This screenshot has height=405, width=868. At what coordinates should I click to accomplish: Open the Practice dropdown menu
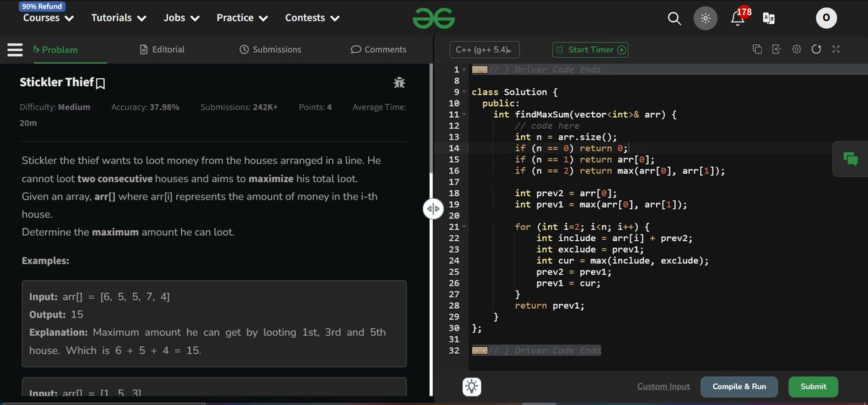click(x=242, y=18)
